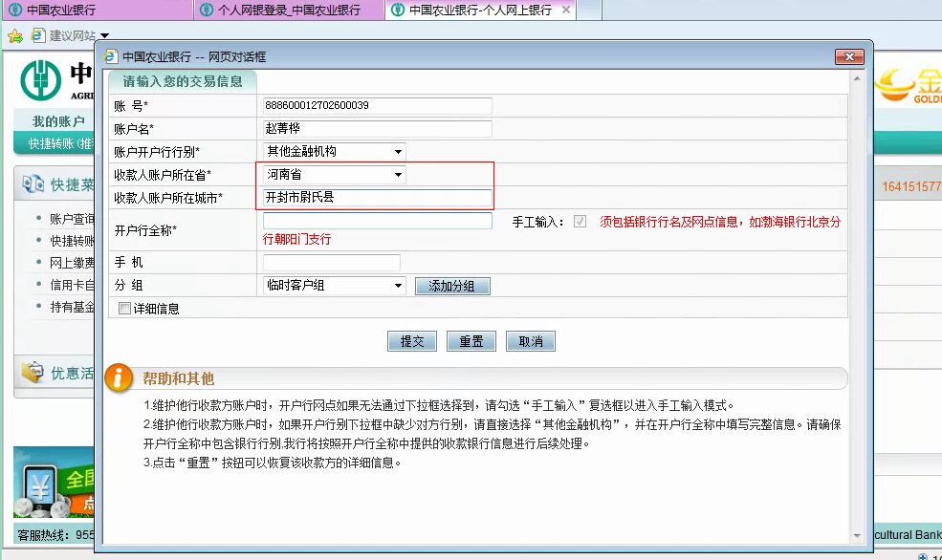Click the 账户名 account name field
Image resolution: width=942 pixels, height=560 pixels.
pyautogui.click(x=378, y=128)
